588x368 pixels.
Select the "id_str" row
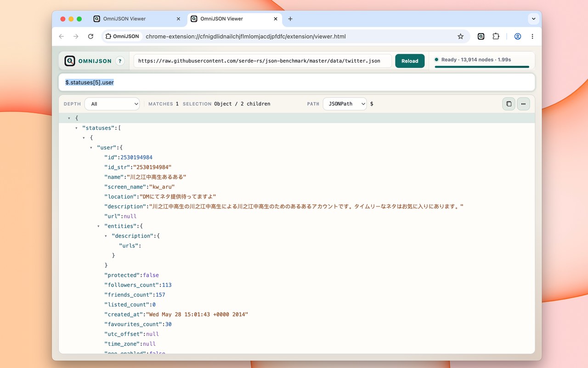pyautogui.click(x=297, y=167)
